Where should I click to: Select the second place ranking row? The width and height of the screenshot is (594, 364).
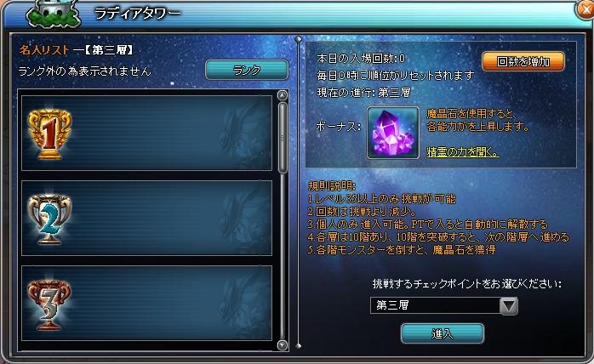(146, 219)
